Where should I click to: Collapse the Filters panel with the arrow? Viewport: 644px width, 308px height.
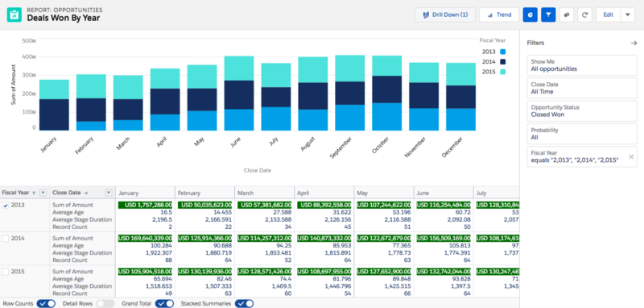point(634,43)
